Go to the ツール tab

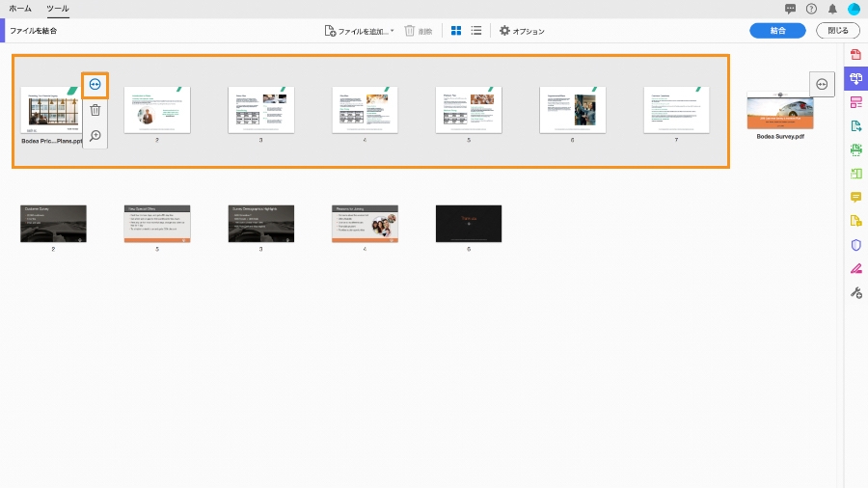coord(58,9)
